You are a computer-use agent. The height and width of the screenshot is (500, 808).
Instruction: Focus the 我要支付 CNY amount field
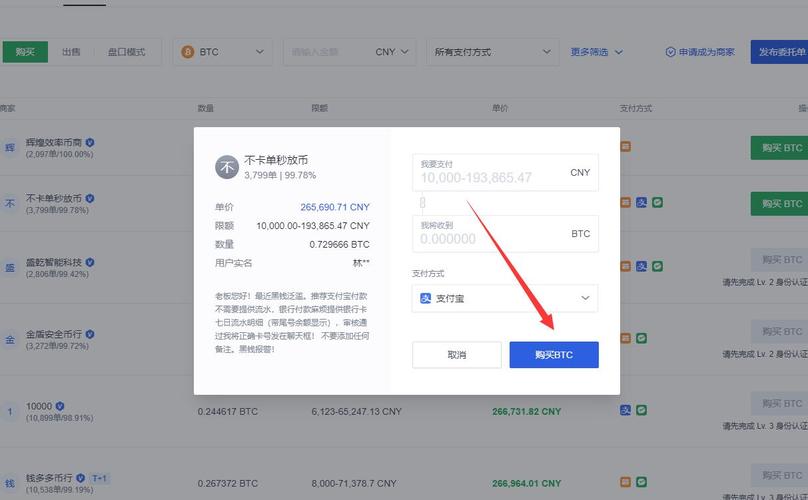[x=505, y=172]
